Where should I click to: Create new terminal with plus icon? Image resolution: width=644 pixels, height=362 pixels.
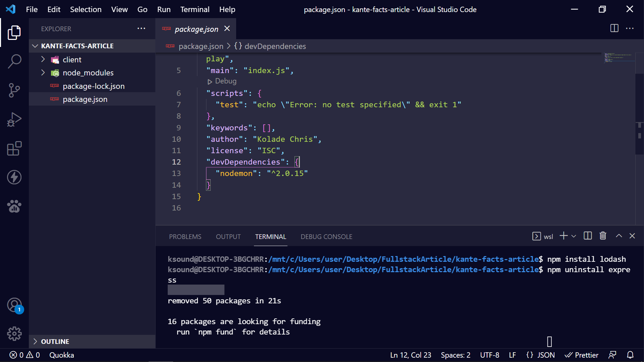(563, 236)
